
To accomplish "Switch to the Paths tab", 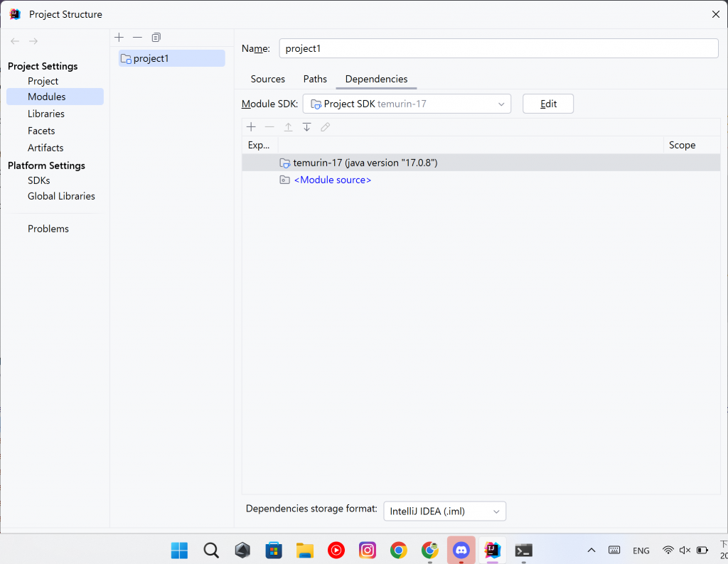I will (315, 80).
